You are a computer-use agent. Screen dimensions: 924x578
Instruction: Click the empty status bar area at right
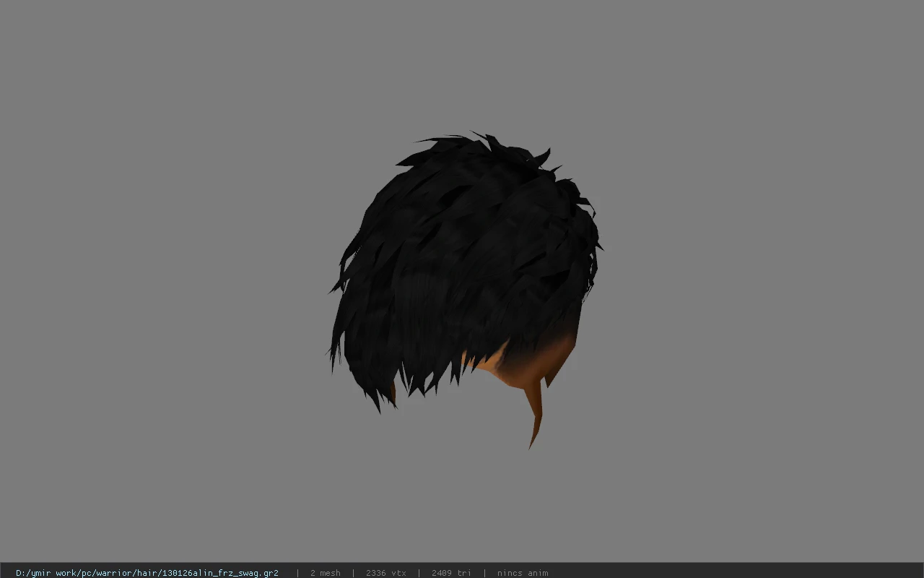[736, 573]
